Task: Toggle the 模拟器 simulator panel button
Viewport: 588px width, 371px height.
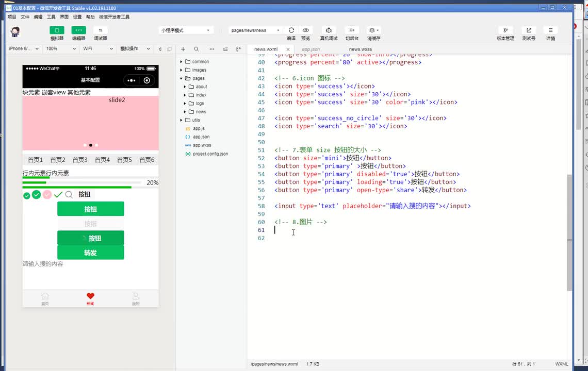Action: coord(57,30)
